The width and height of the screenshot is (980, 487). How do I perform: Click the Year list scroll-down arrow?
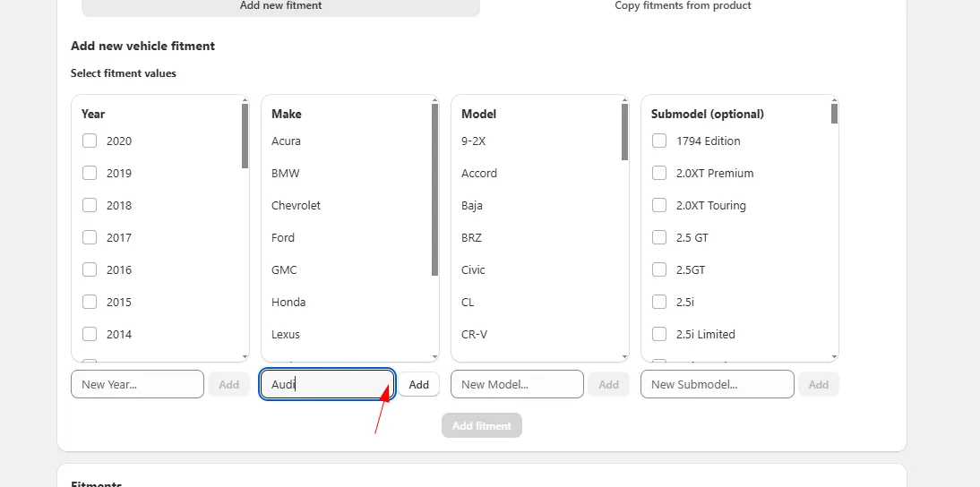pyautogui.click(x=245, y=357)
